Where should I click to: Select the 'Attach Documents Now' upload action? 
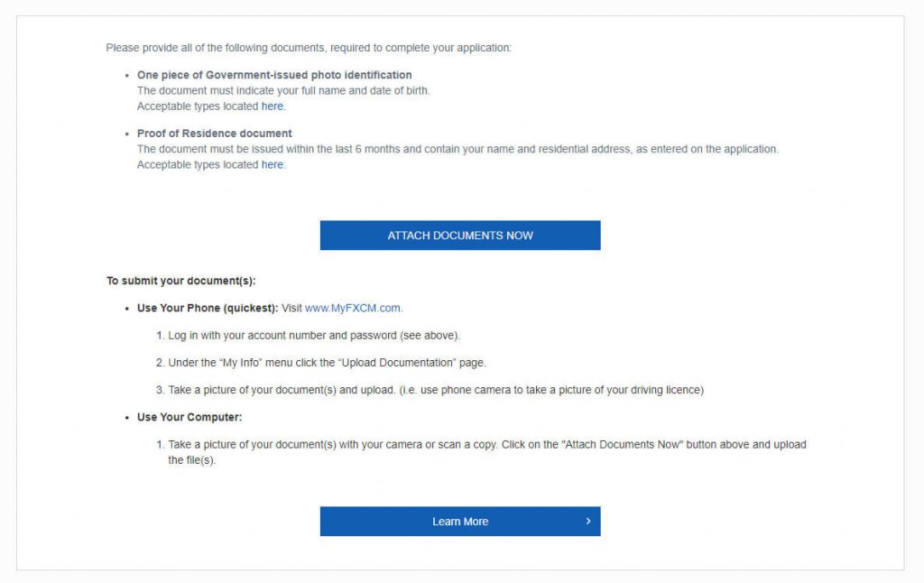click(460, 235)
